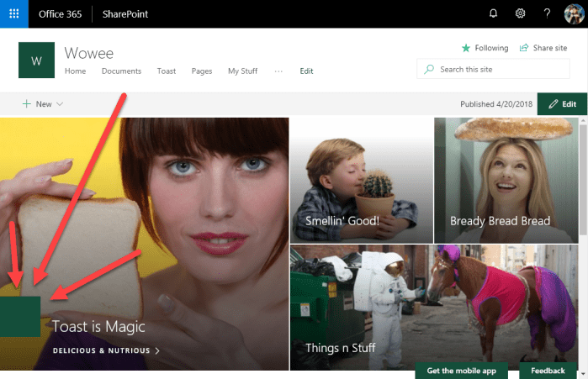Screen dimensions: 588x379
Task: Click the notifications bell icon
Action: click(x=493, y=13)
